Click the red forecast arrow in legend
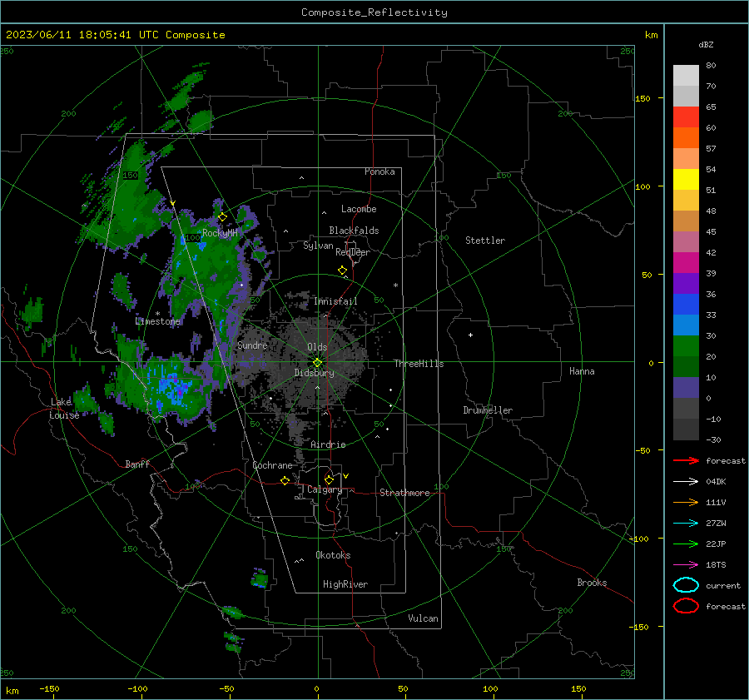The height and width of the screenshot is (700, 749). pos(686,460)
